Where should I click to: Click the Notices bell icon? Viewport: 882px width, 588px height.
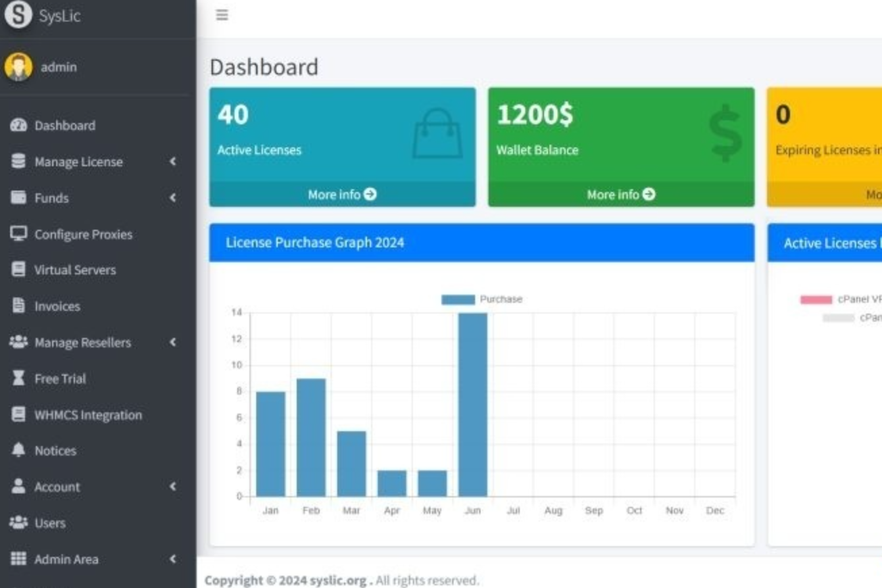click(x=18, y=450)
